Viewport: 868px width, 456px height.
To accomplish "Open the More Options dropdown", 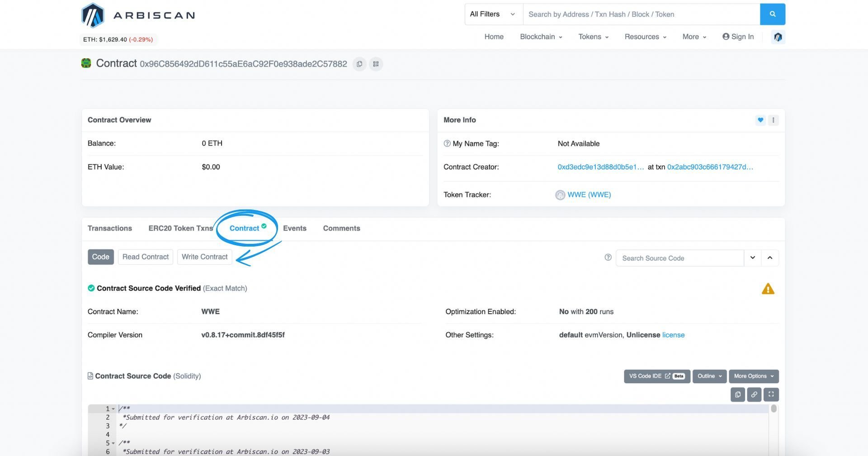I will (x=754, y=376).
